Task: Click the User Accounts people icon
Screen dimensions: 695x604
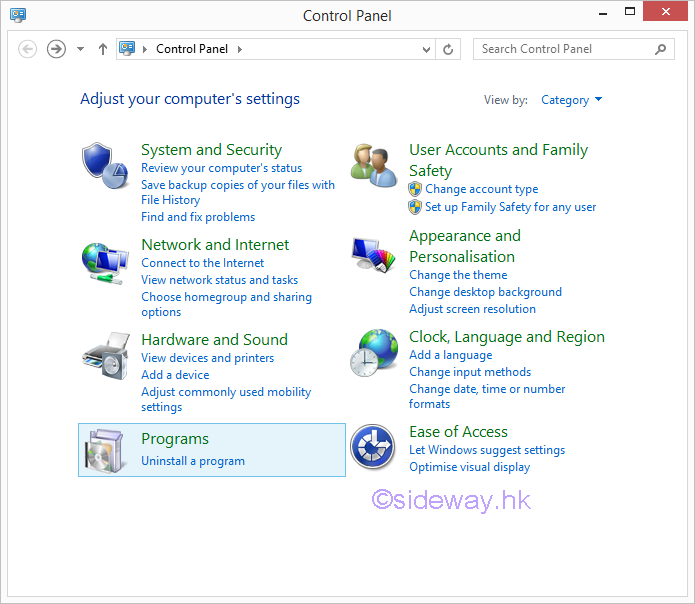Action: click(374, 165)
